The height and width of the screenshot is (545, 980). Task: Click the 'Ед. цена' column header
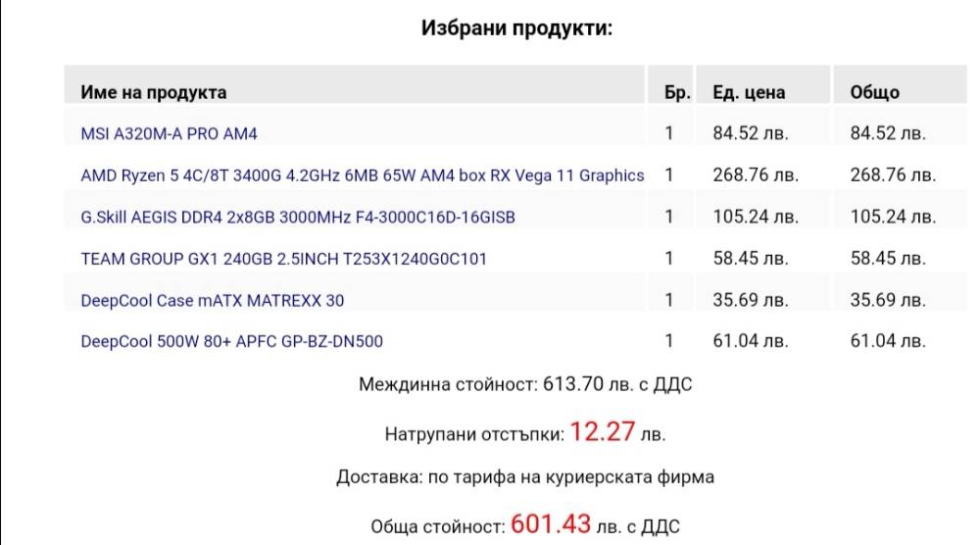pyautogui.click(x=749, y=92)
